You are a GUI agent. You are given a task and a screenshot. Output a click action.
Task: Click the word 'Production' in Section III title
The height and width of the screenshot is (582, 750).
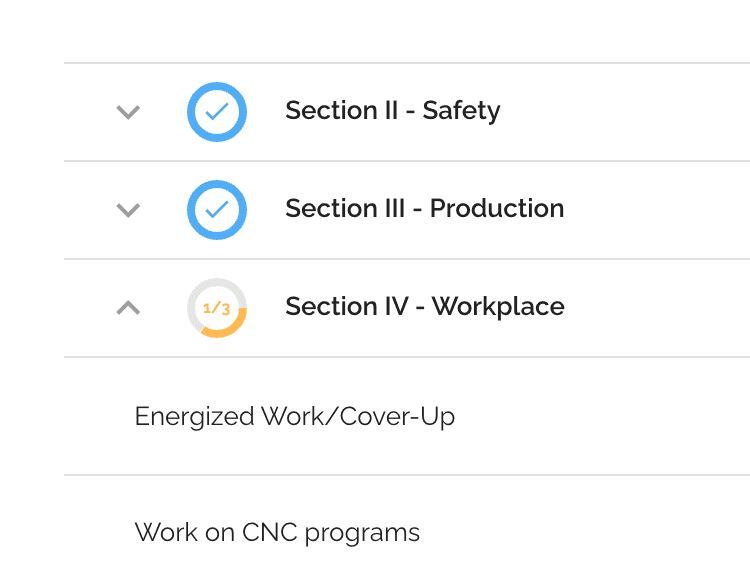pos(497,209)
